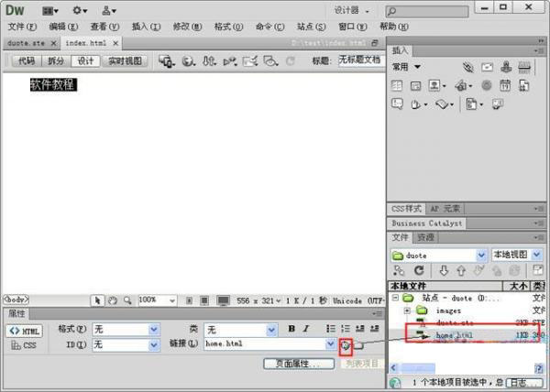The height and width of the screenshot is (392, 550).
Task: Open the Head elements insert icon
Action: coord(419,104)
